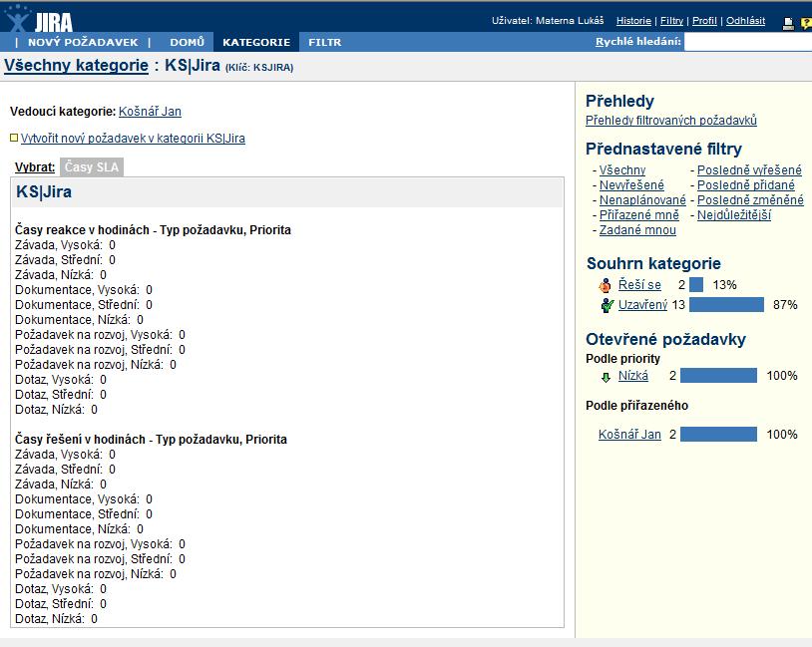This screenshot has width=812, height=647.
Task: Focus the Rychlé hledání search field
Action: 748,42
